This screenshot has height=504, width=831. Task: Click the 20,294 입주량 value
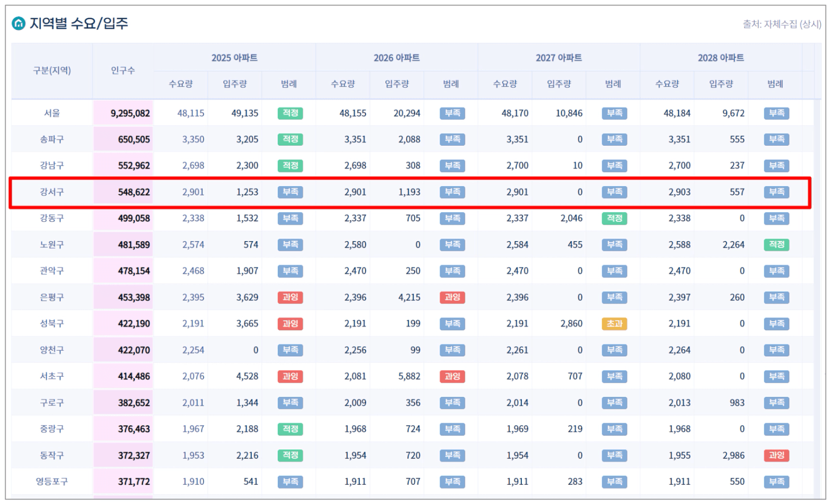407,113
